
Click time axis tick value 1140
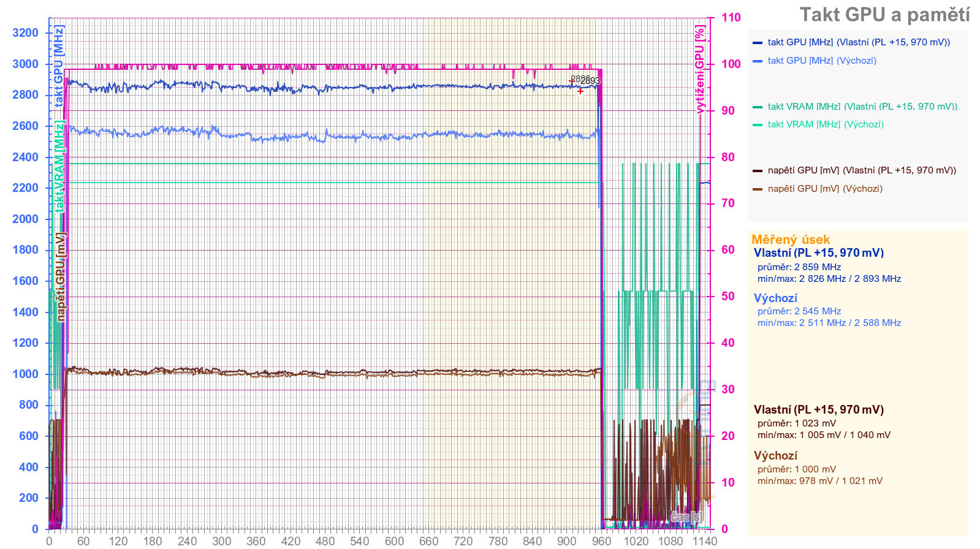705,541
